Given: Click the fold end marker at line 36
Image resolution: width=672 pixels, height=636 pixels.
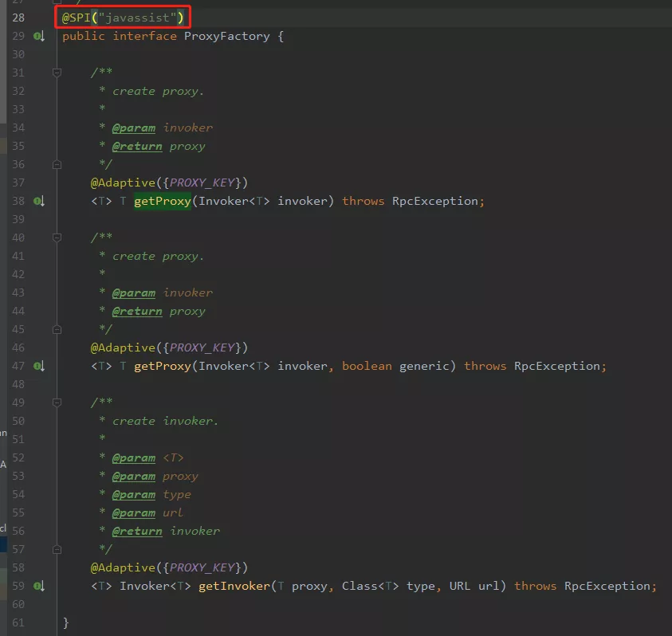Looking at the screenshot, I should [x=57, y=164].
